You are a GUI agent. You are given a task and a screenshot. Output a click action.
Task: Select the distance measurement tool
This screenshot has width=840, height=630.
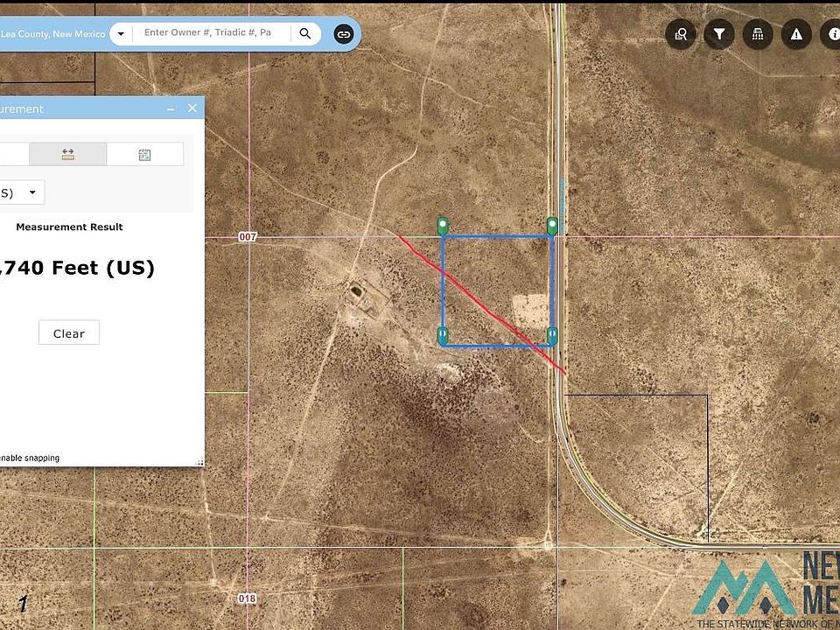pyautogui.click(x=67, y=154)
